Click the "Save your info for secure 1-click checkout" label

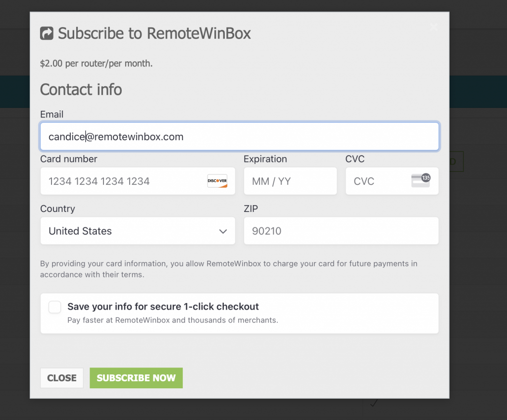(x=163, y=307)
